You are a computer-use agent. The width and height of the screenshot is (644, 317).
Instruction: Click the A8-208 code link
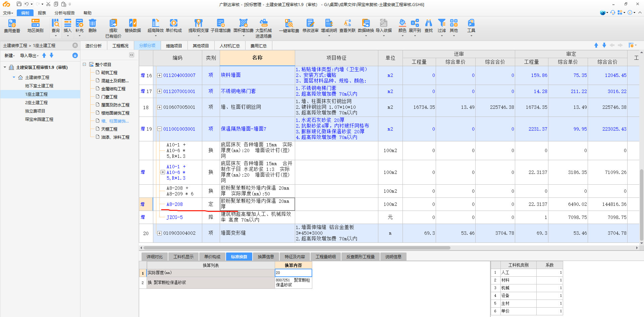point(175,204)
